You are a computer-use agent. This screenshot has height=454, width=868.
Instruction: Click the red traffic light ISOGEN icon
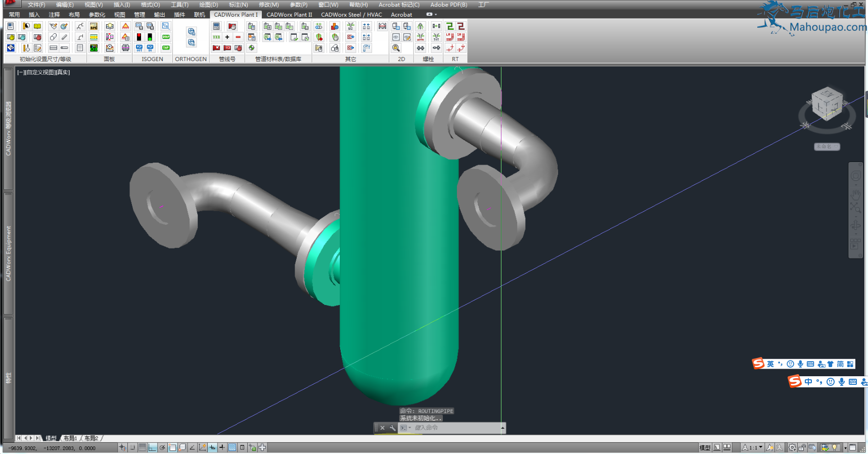click(139, 37)
